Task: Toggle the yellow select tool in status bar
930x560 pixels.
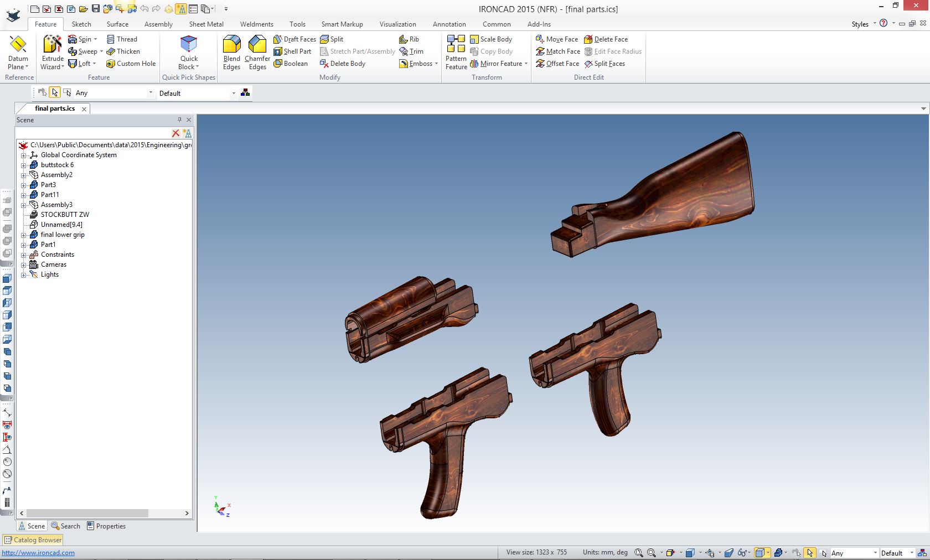Action: pyautogui.click(x=810, y=553)
